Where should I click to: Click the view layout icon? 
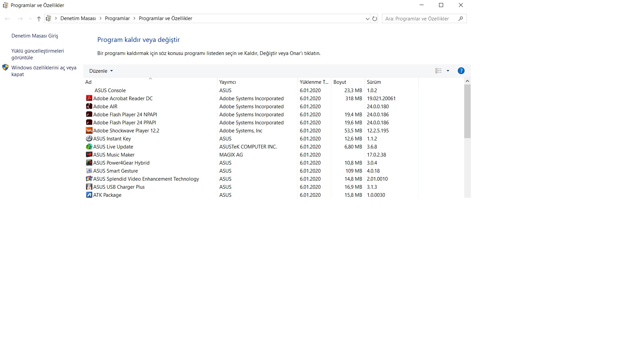(438, 71)
